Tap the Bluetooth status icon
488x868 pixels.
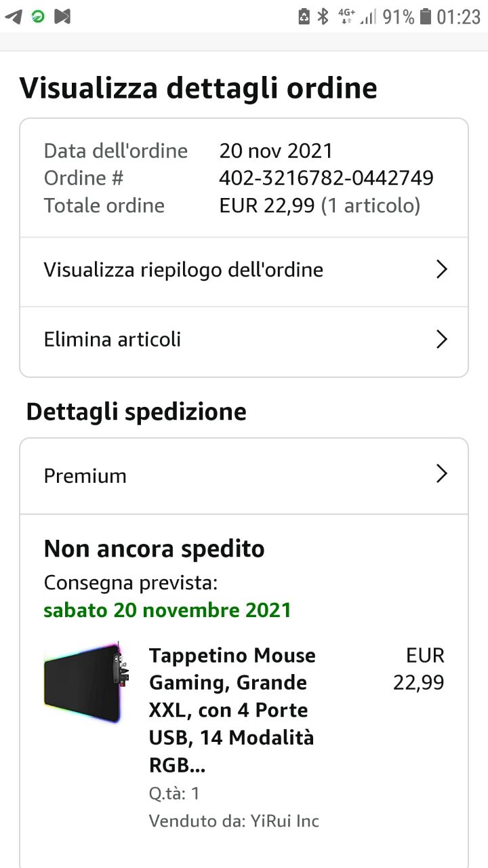coord(323,16)
